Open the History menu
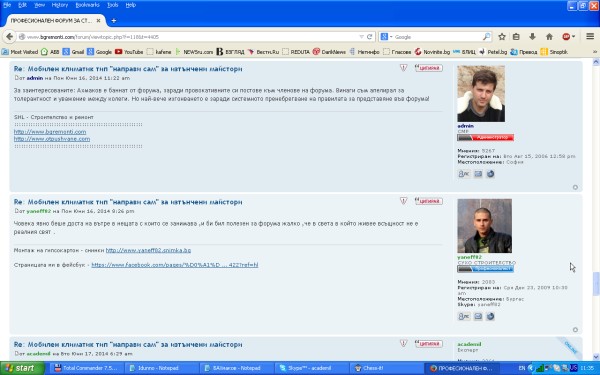This screenshot has width=600, height=375. click(60, 5)
